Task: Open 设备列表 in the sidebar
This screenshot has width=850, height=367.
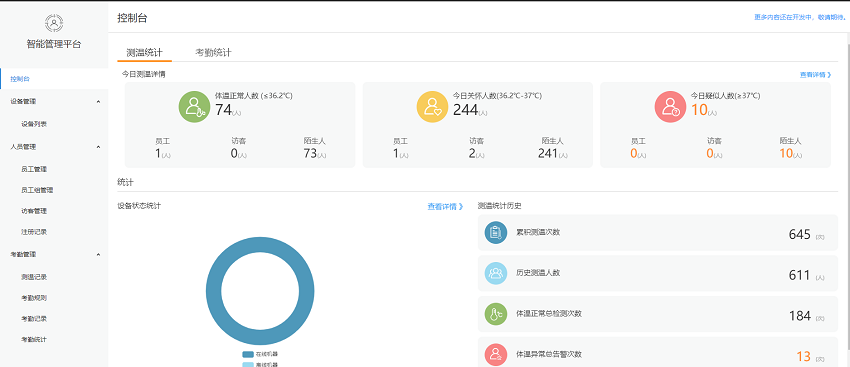Action: pos(34,124)
